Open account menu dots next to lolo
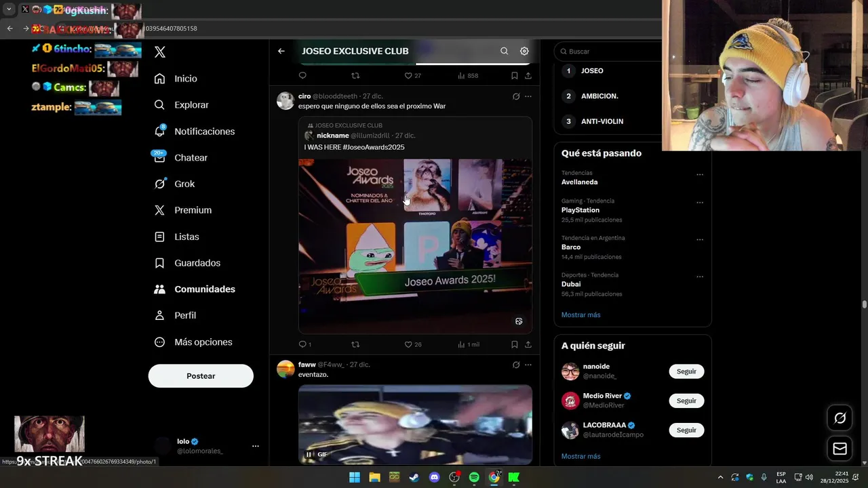 pyautogui.click(x=256, y=446)
